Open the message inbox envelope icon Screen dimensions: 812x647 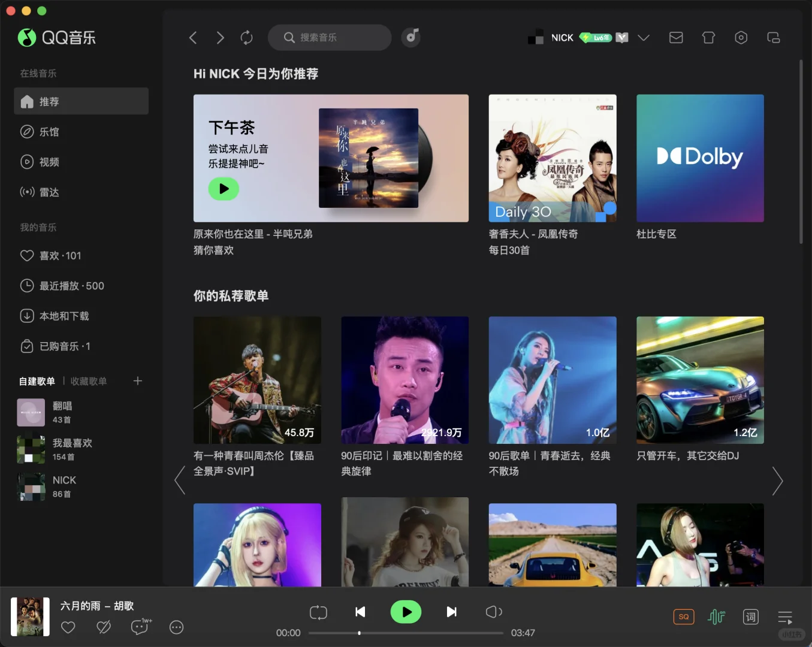point(676,37)
